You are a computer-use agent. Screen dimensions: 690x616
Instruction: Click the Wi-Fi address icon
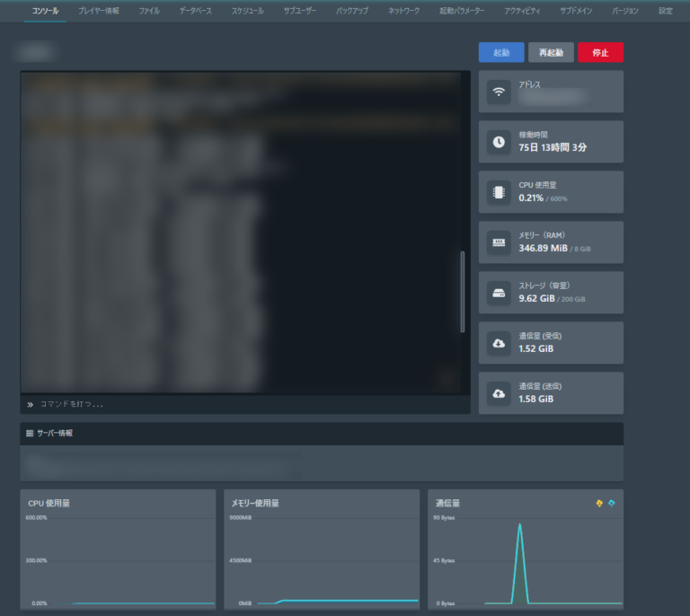point(499,92)
